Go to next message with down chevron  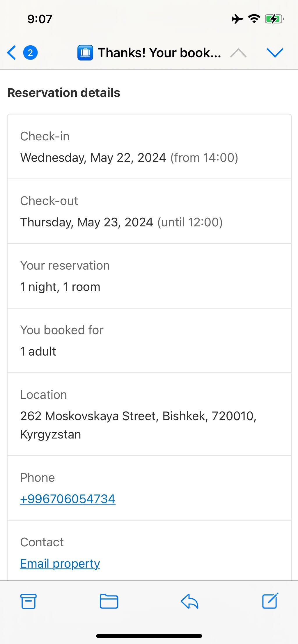275,53
